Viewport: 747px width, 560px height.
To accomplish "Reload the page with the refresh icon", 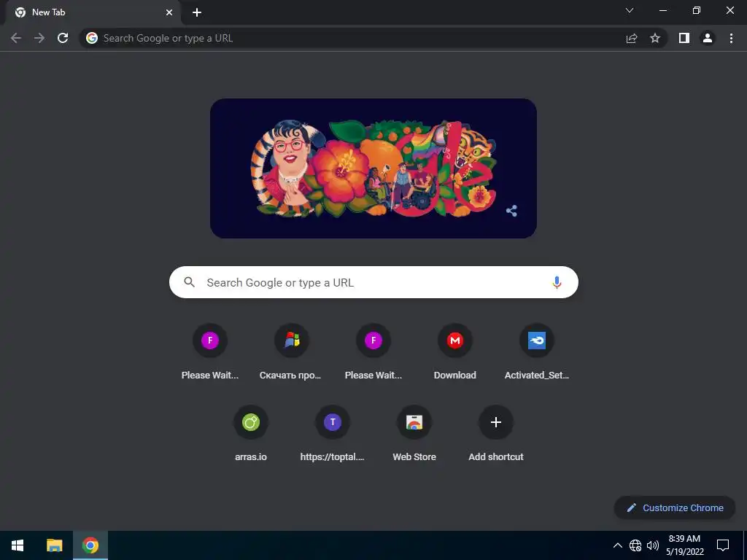I will tap(63, 38).
